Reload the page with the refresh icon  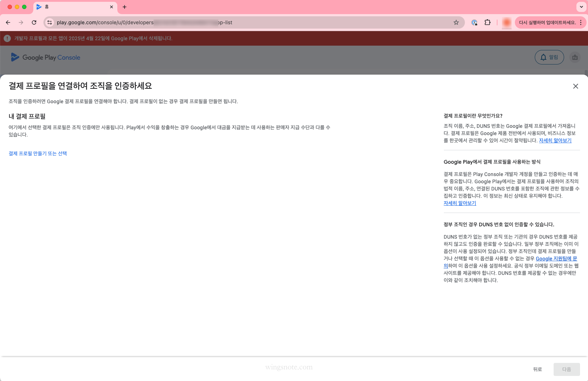click(x=34, y=22)
